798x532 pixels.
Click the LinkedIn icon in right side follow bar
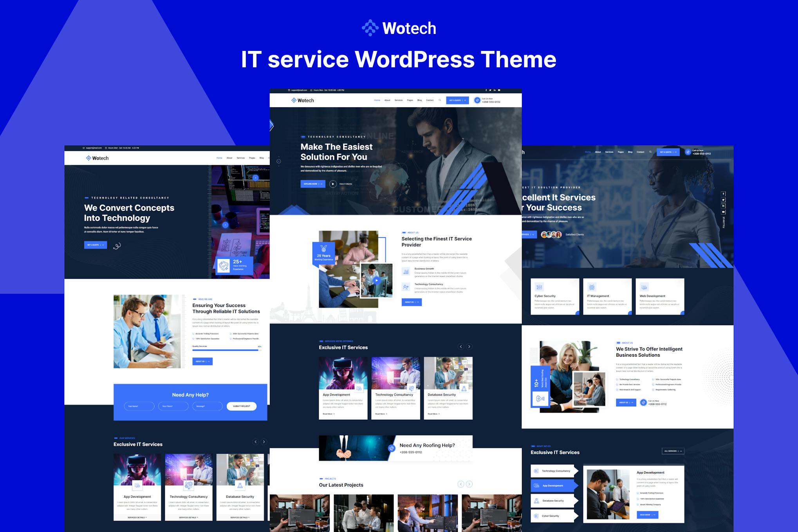tap(723, 206)
